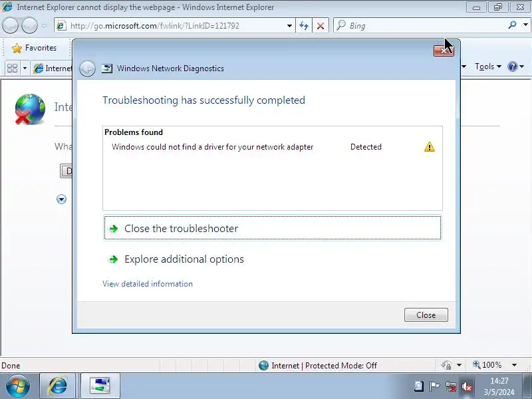
Task: Click network disconnected tray icon
Action: point(451,386)
